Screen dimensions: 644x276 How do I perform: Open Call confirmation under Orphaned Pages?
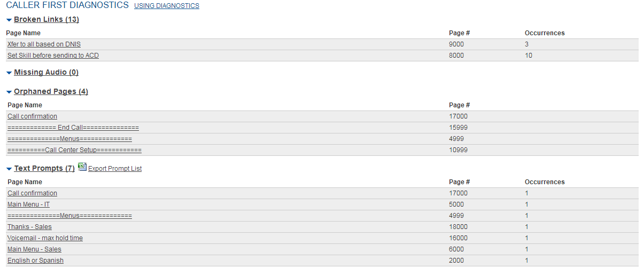pos(32,116)
